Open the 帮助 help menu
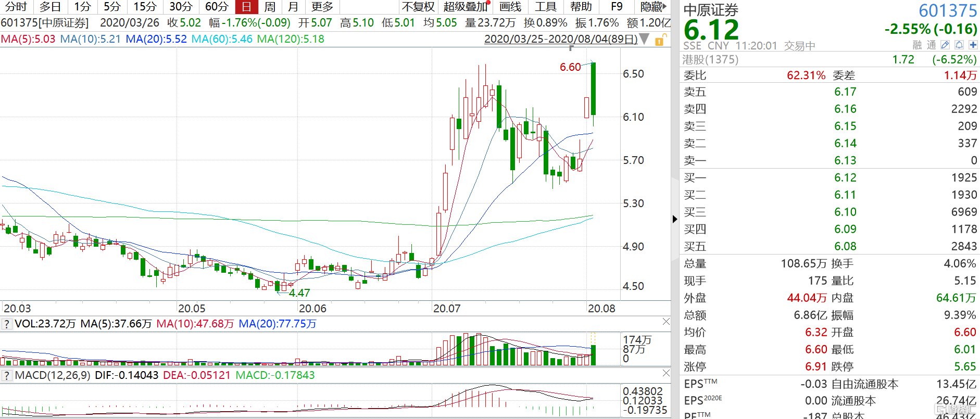The height and width of the screenshot is (419, 980). click(x=581, y=7)
